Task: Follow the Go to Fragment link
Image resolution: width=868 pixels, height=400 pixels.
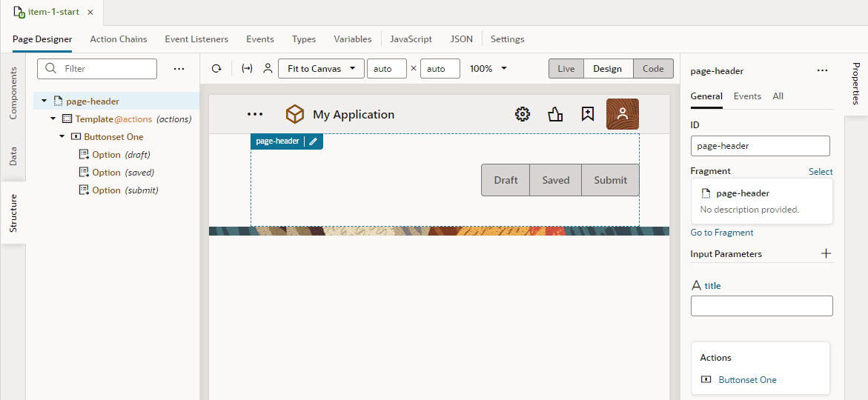Action: tap(722, 233)
